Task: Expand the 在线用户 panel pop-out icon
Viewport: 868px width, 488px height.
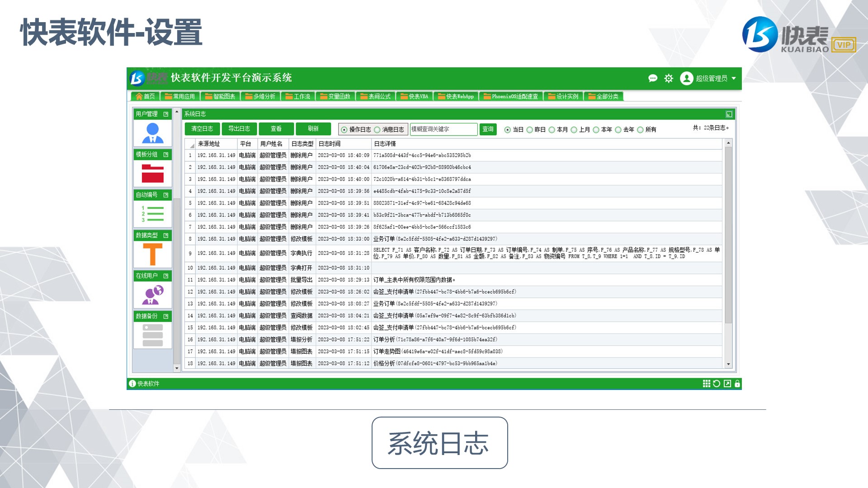Action: (166, 276)
